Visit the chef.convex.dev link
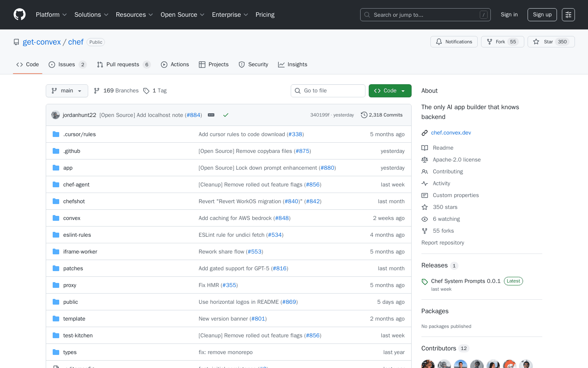Screen dimensions: 588x368 [x=451, y=132]
